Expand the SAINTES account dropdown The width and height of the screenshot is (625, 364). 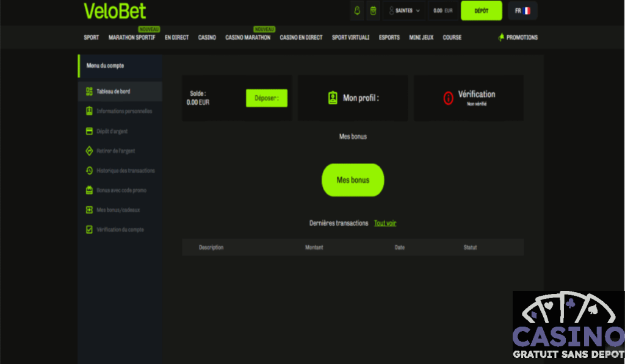[405, 11]
